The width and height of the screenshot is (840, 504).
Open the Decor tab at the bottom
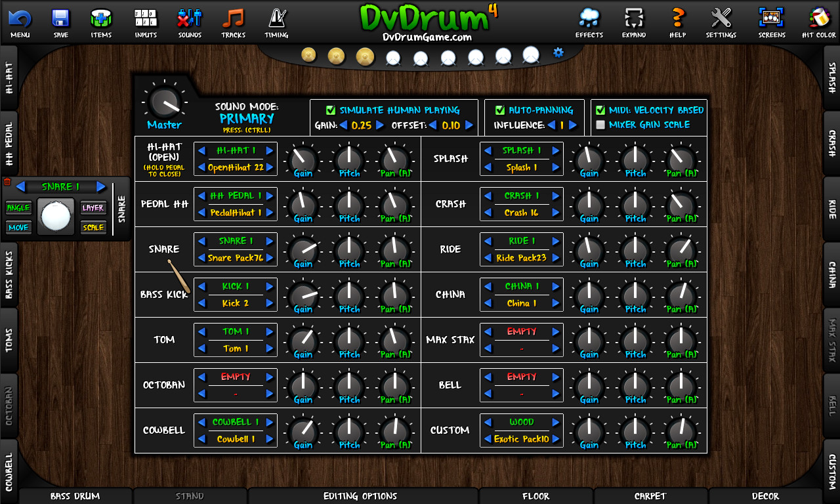click(x=765, y=496)
